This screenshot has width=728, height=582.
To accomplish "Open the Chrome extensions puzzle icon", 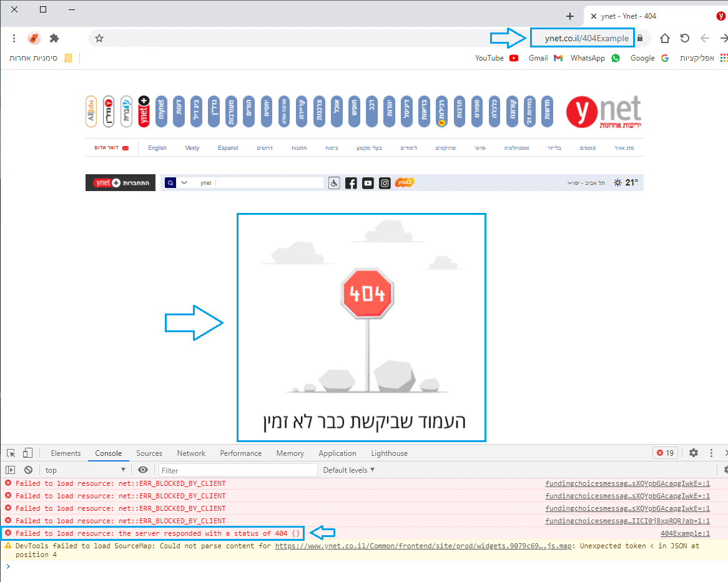I will point(54,38).
